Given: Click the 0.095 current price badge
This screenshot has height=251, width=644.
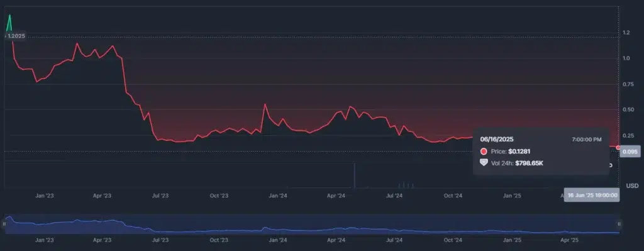Looking at the screenshot, I should (631, 152).
